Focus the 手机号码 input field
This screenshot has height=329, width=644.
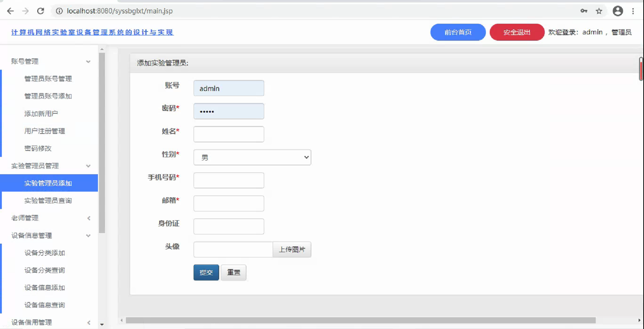click(x=229, y=180)
